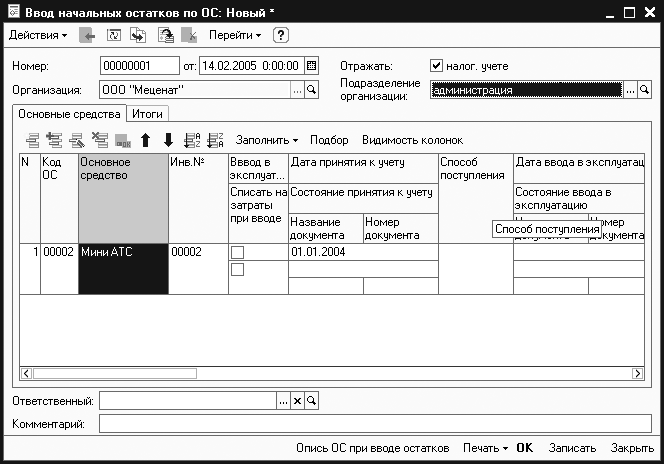Click the add row table icon
Image resolution: width=664 pixels, height=464 pixels.
point(32,140)
